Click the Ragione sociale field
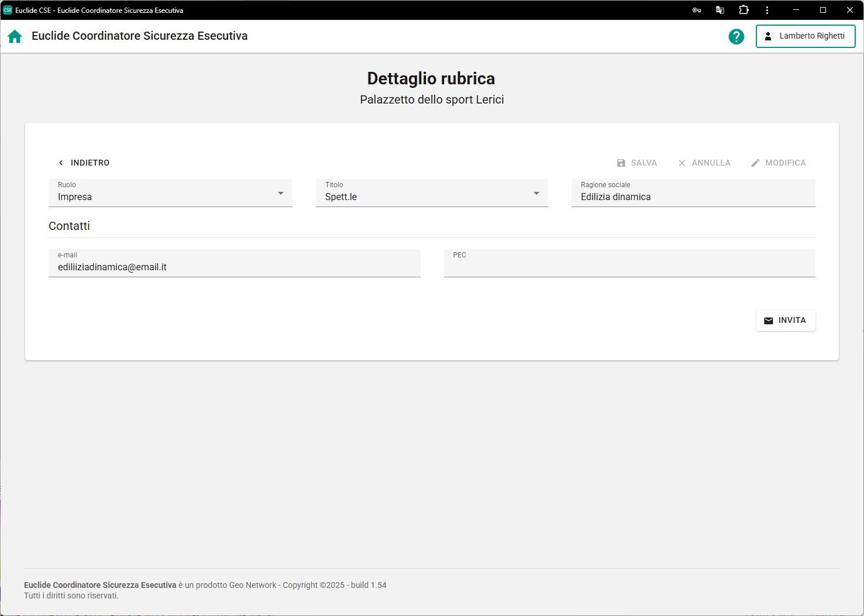 click(x=693, y=197)
